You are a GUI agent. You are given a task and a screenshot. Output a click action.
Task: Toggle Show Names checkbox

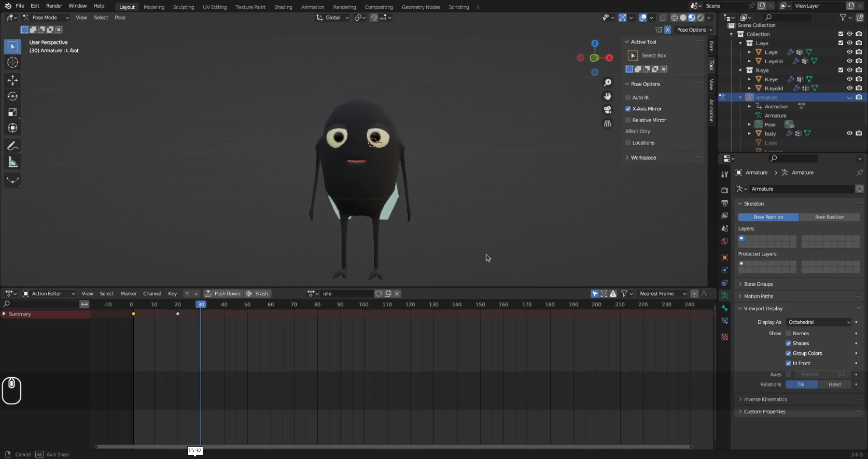tap(788, 334)
